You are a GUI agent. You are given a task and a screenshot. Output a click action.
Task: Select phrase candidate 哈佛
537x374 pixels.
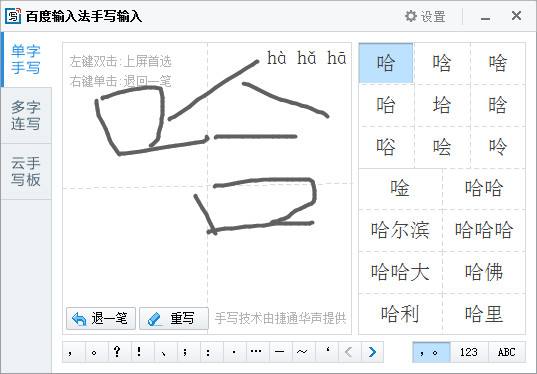(484, 273)
